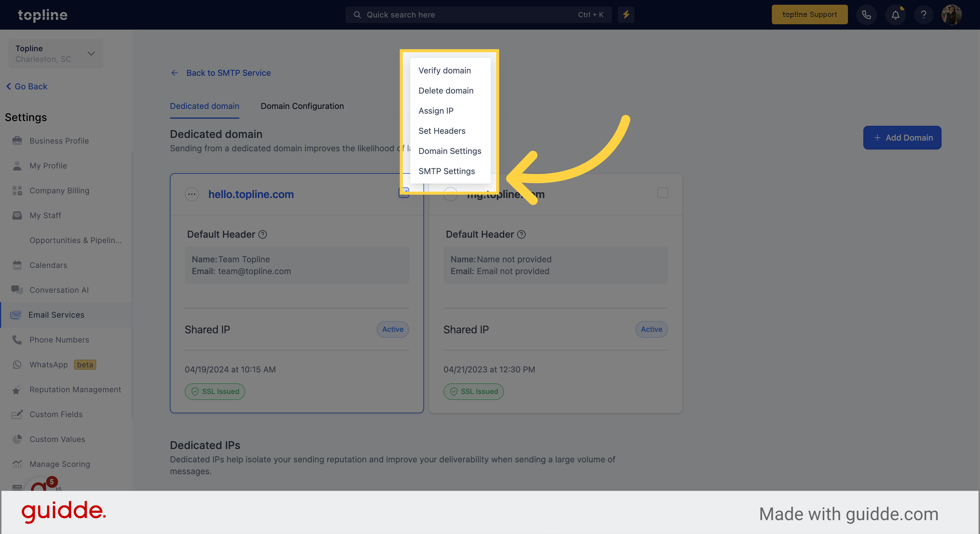Image resolution: width=980 pixels, height=534 pixels.
Task: Click the Conversation AI sidebar icon
Action: click(17, 289)
